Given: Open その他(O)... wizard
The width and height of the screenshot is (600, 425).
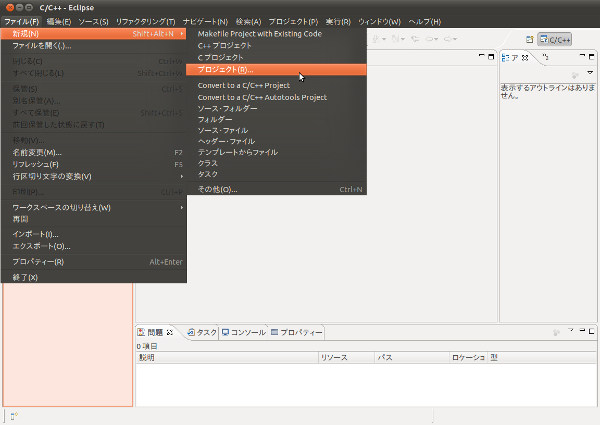Looking at the screenshot, I should [x=276, y=189].
